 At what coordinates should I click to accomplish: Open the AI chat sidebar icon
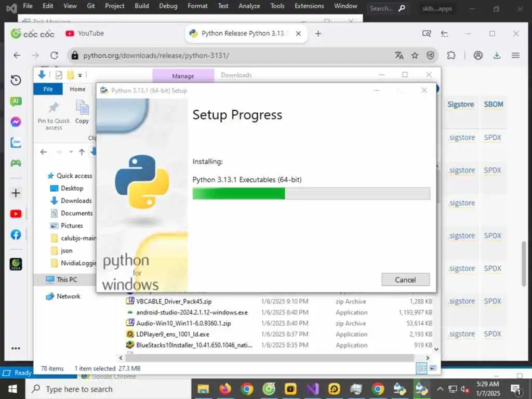pos(16,101)
